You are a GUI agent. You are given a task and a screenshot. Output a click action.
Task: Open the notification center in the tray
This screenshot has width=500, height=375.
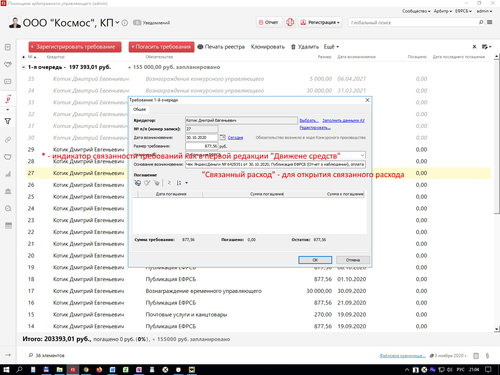(488, 370)
